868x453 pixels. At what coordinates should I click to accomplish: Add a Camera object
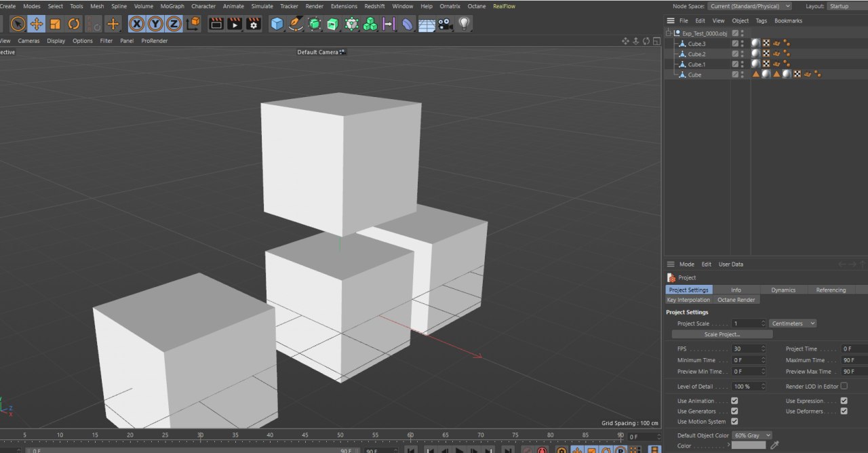446,24
